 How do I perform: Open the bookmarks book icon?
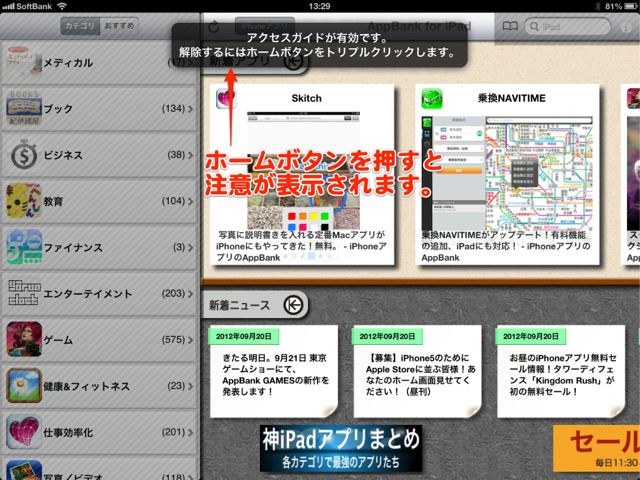(x=510, y=27)
